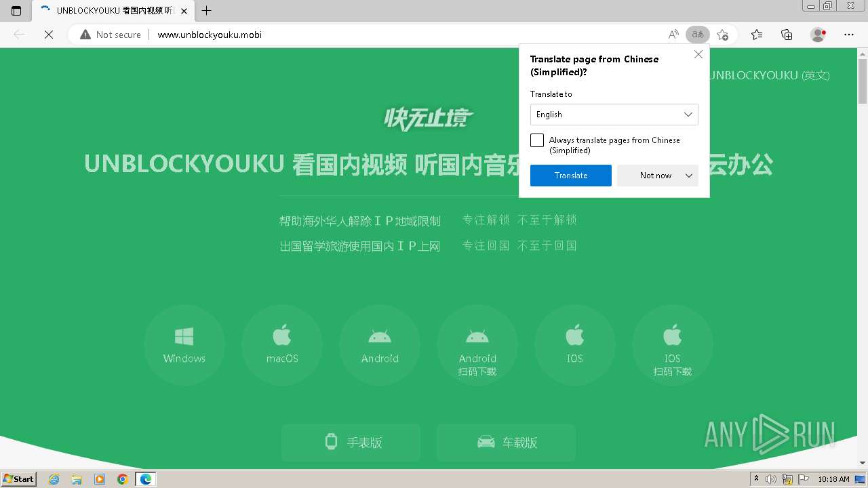The width and height of the screenshot is (868, 488).
Task: Download the IOS client
Action: [x=575, y=345]
